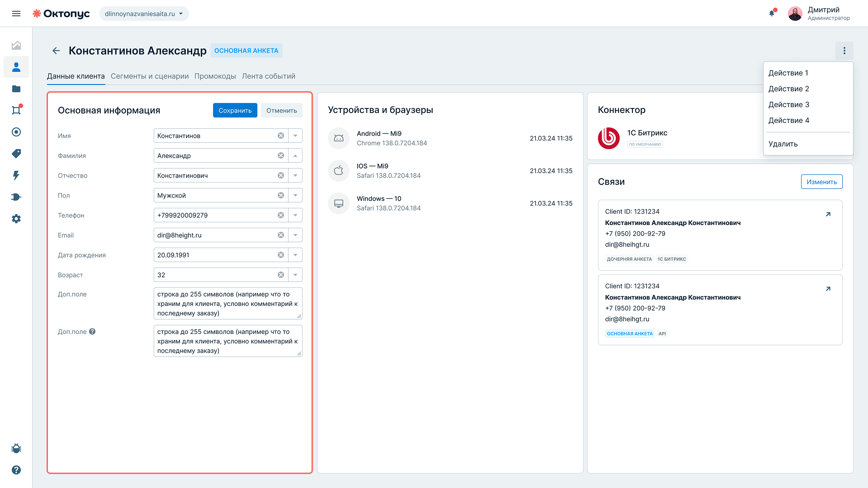The image size is (868, 488).
Task: Open the bug report sidebar icon
Action: (16, 448)
